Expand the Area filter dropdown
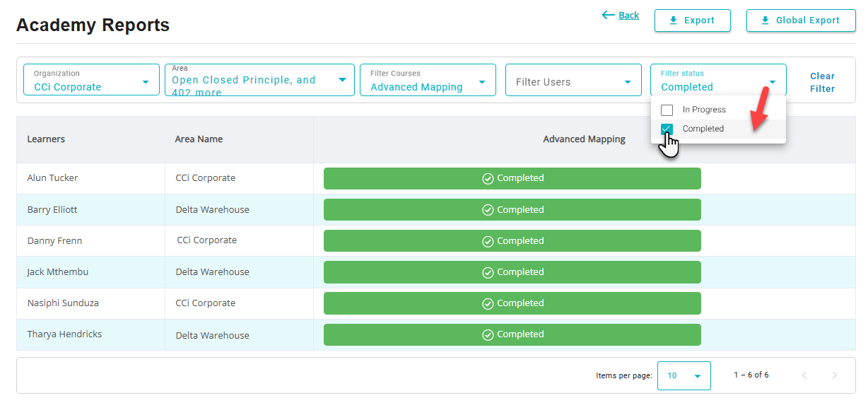 (x=259, y=81)
